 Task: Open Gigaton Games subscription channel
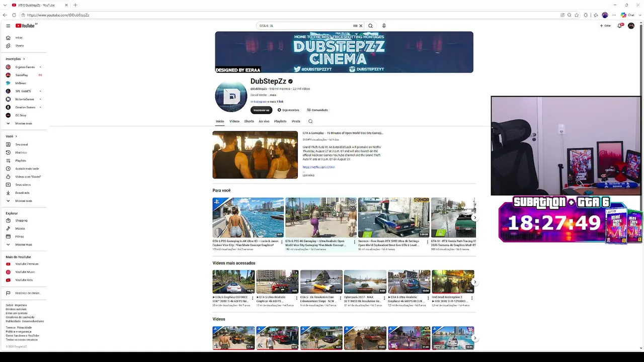tap(24, 67)
